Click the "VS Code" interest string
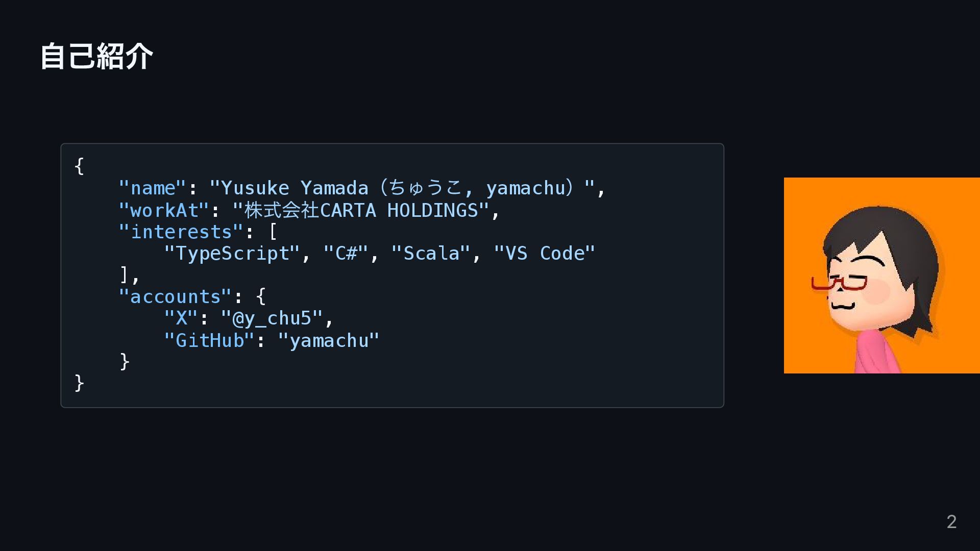Viewport: 980px width, 551px height. click(544, 254)
